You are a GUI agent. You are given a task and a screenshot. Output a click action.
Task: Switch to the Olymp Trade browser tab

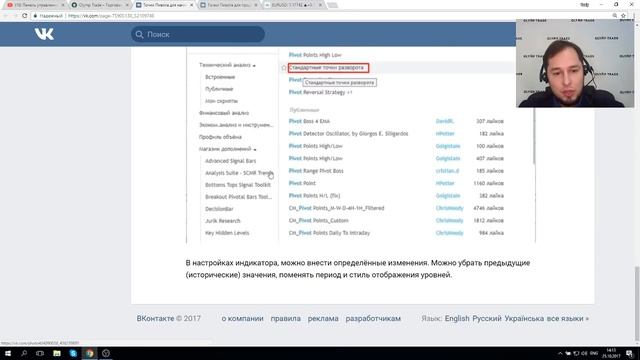(x=99, y=5)
